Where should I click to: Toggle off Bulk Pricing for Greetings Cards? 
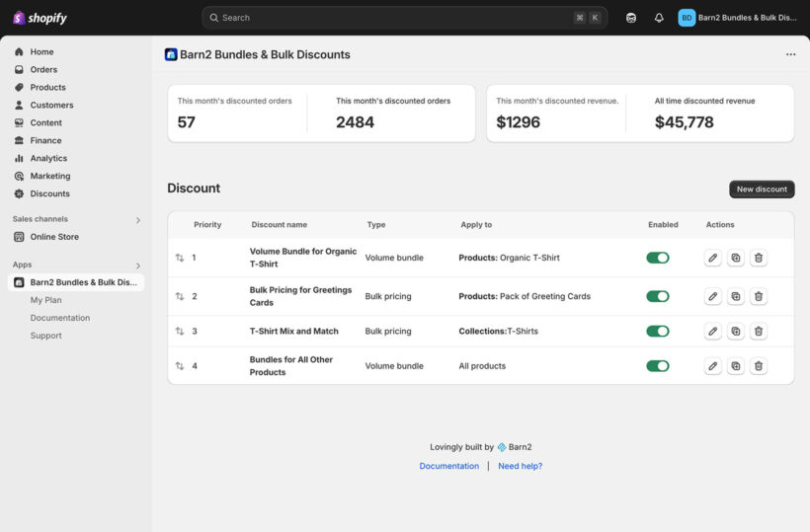pos(657,296)
